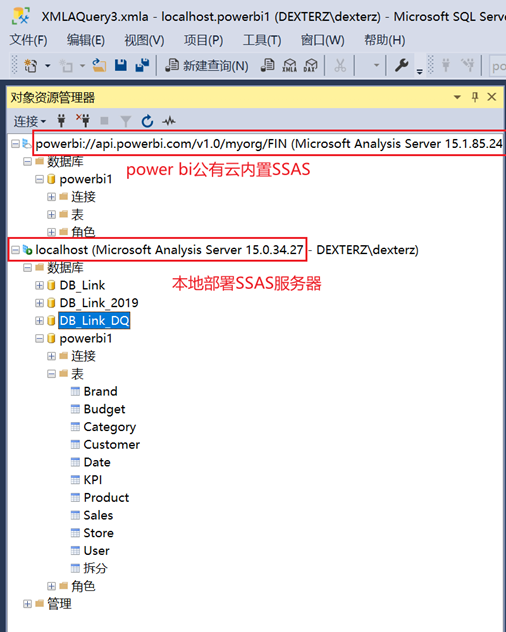Image resolution: width=506 pixels, height=632 pixels.
Task: Collapse localhost powerbi1 database node
Action: (x=39, y=338)
